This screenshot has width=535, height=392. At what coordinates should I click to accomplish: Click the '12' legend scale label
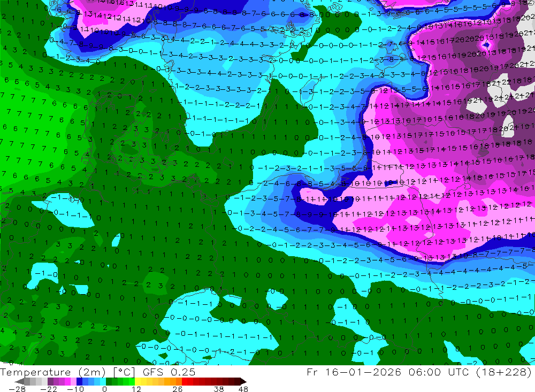pyautogui.click(x=136, y=389)
